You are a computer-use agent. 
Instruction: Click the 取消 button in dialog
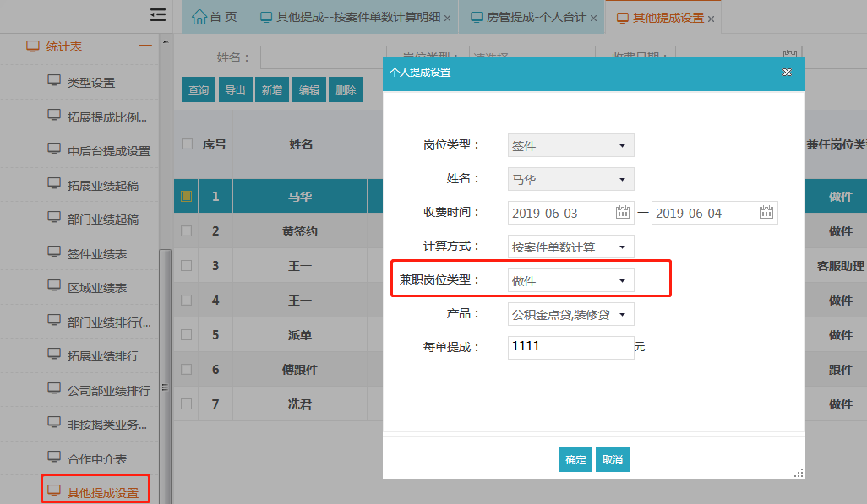tap(612, 459)
